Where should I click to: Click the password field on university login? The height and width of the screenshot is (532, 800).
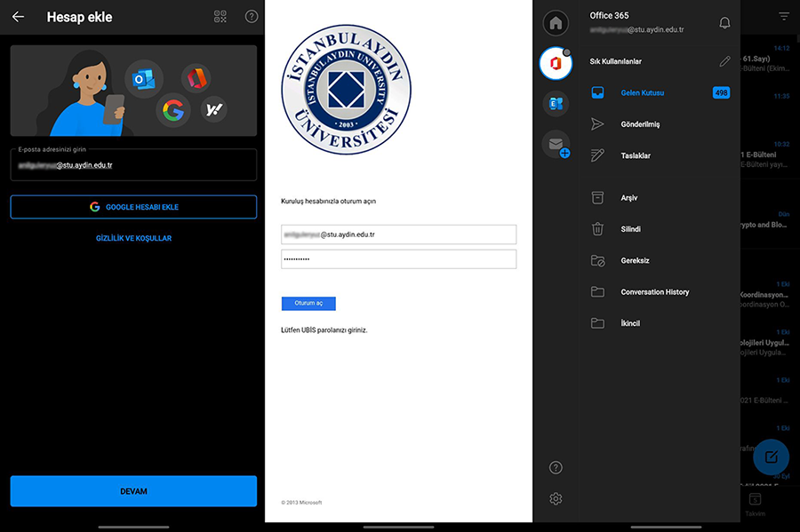point(398,258)
